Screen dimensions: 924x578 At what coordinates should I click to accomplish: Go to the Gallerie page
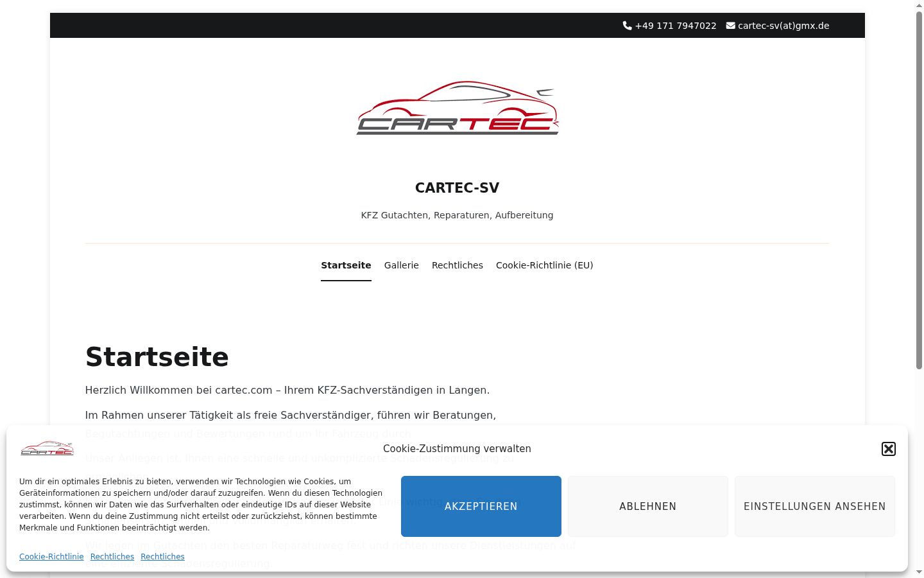(x=402, y=265)
